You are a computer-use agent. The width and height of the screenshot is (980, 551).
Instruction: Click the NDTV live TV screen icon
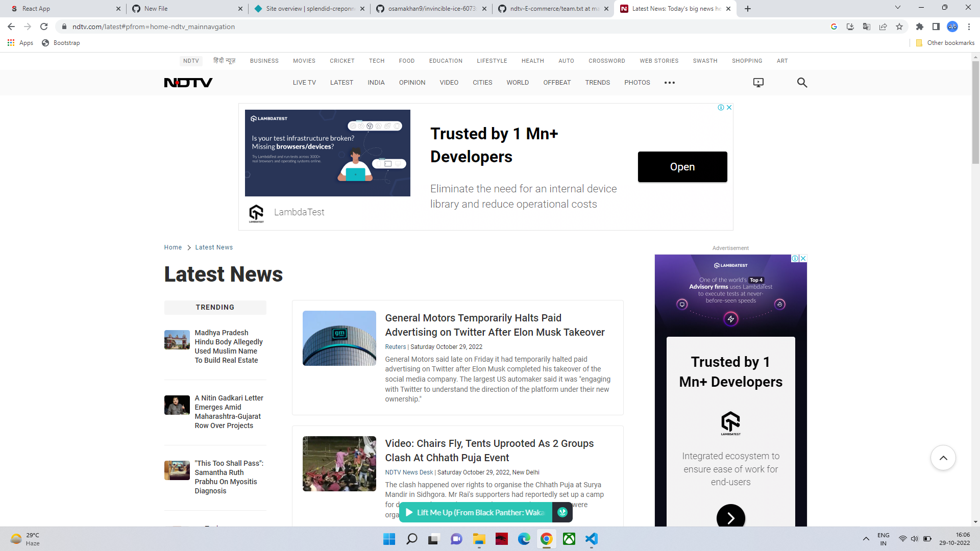(x=758, y=82)
